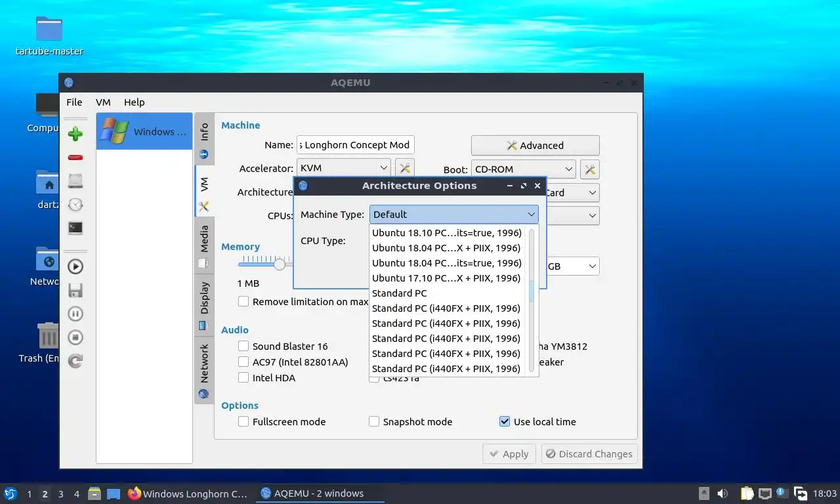Image resolution: width=840 pixels, height=504 pixels.
Task: Click the floppy Save VM state icon
Action: pos(75,290)
